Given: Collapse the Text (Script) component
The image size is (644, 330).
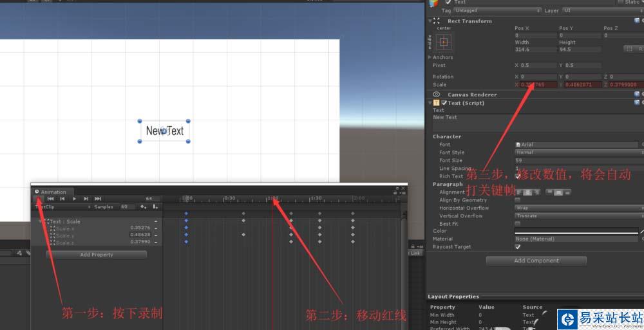Looking at the screenshot, I should point(430,103).
